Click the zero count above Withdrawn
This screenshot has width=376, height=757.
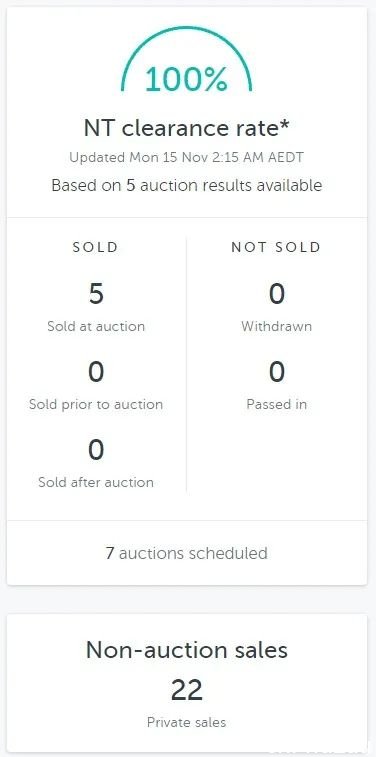[x=277, y=294]
